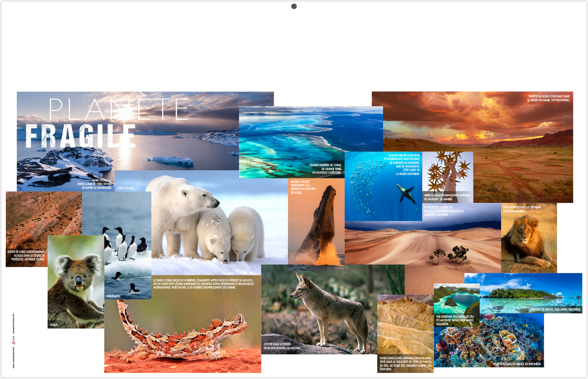Image resolution: width=588 pixels, height=379 pixels.
Task: Select the Wayag lagoon aerial view photo
Action: click(456, 302)
